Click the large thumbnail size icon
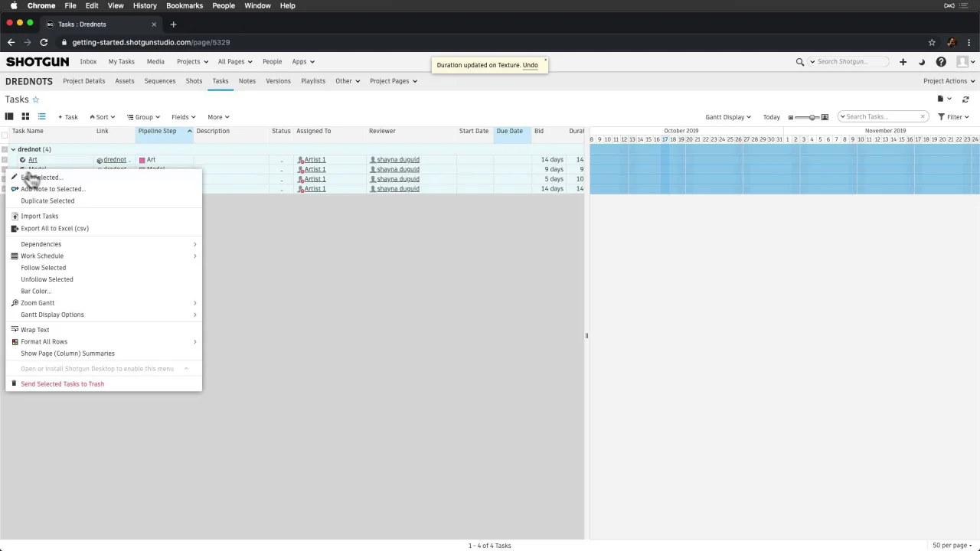 (x=825, y=117)
